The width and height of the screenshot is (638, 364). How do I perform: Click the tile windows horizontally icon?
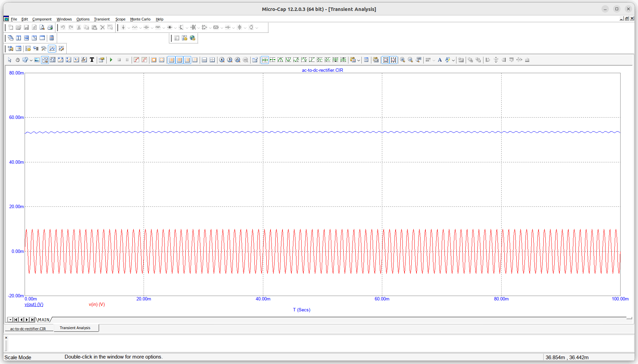(26, 38)
